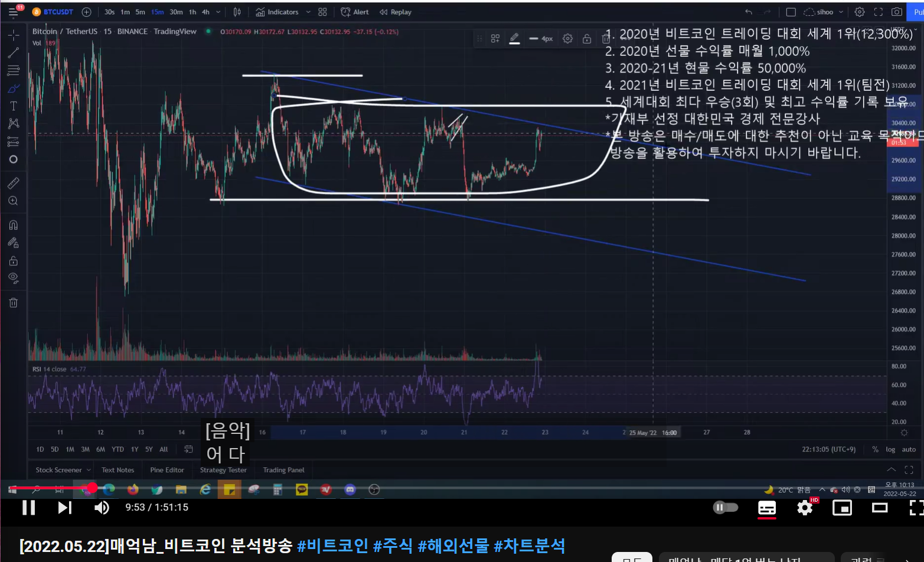924x562 pixels.
Task: Toggle the auto price scale
Action: [909, 449]
